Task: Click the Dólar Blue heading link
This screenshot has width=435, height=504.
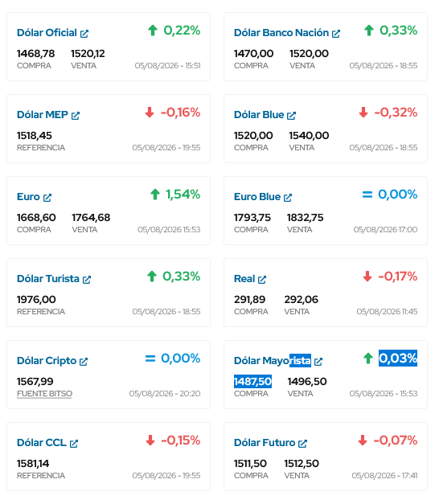Action: 259,115
